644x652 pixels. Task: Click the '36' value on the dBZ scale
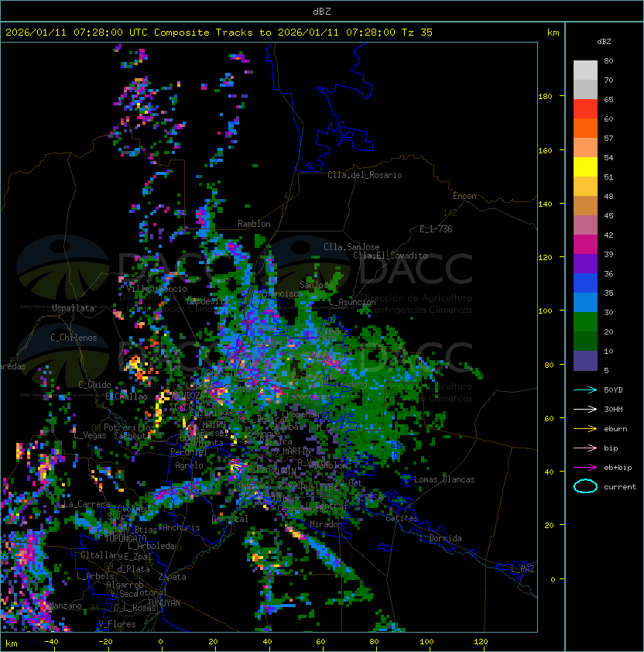(x=608, y=273)
